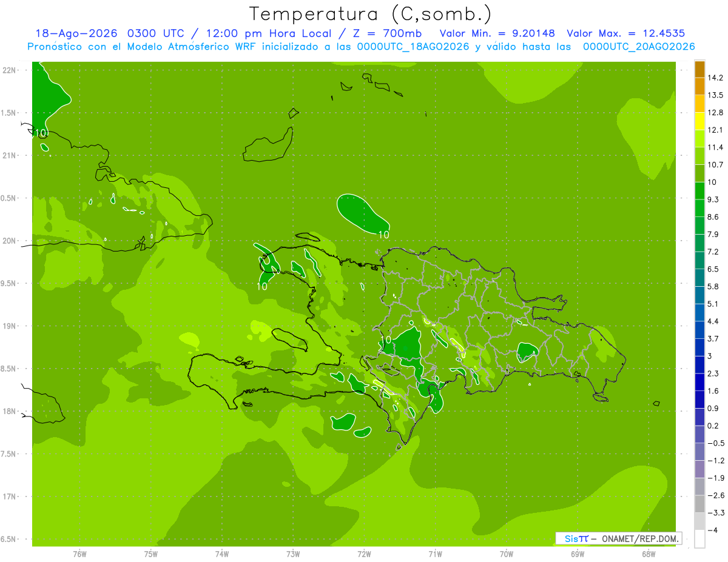Viewport: 728px width, 562px height.
Task: Click the '0.5N' latitude label
Action: tap(8, 198)
